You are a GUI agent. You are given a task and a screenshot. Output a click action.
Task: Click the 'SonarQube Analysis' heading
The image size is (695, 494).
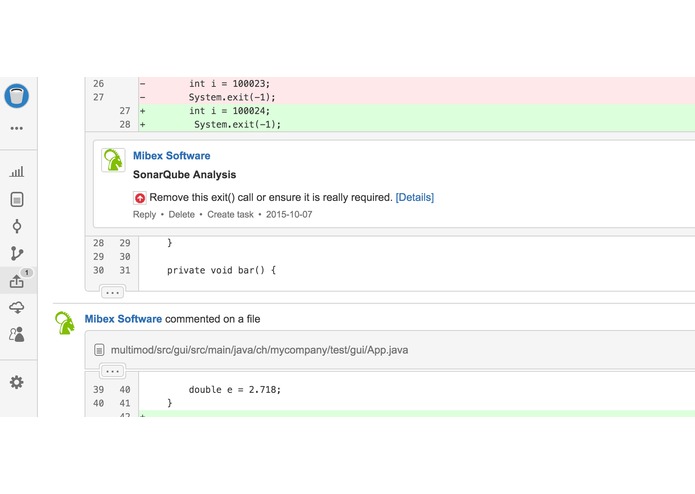[x=184, y=175]
